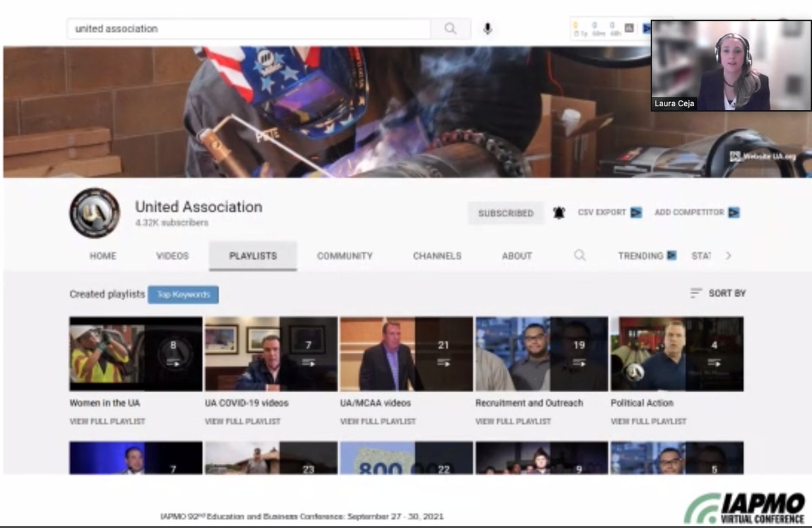The width and height of the screenshot is (812, 528).
Task: Open UA COVID-19 videos playlist thumbnail
Action: click(x=271, y=354)
